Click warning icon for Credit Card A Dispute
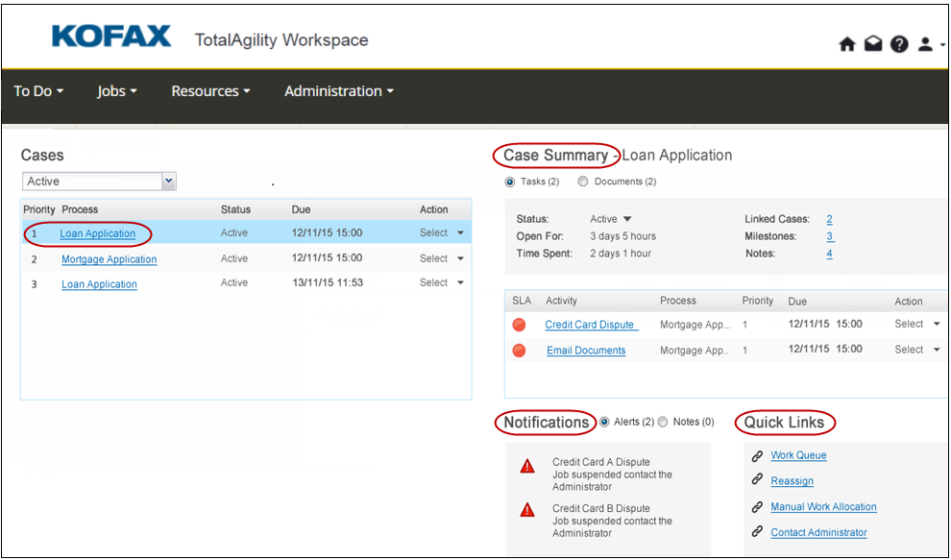 (527, 467)
